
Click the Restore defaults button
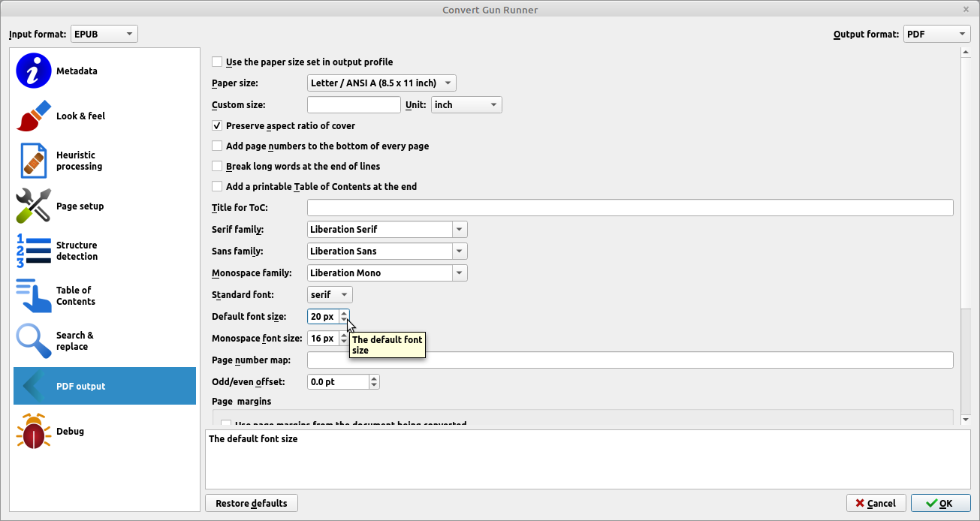pos(252,503)
